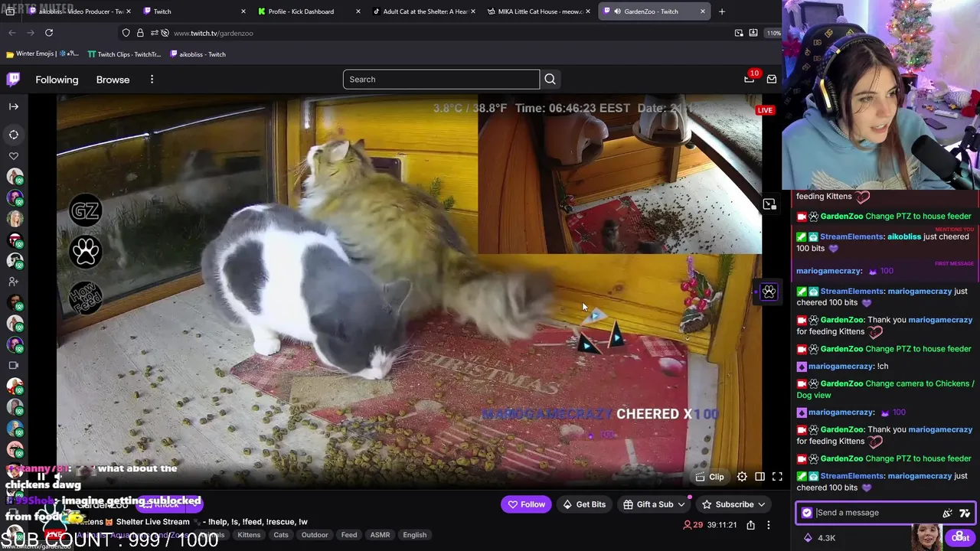
Task: Open the Subscribe dropdown
Action: (733, 504)
